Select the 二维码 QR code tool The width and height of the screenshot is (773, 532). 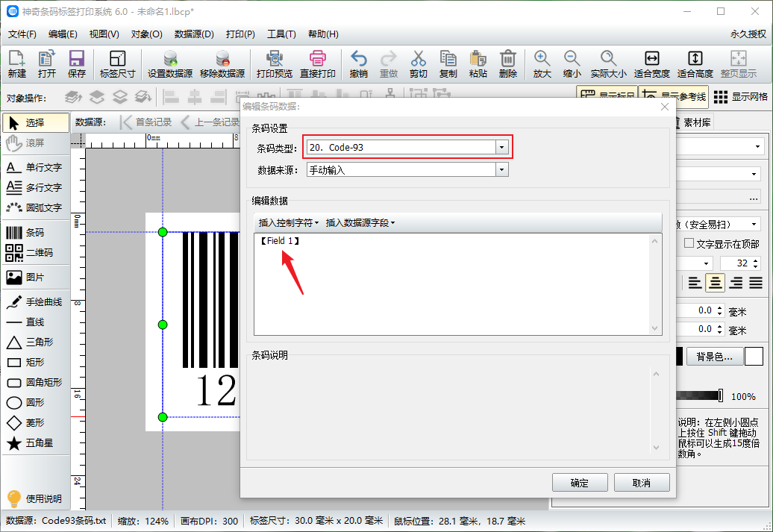tap(36, 252)
